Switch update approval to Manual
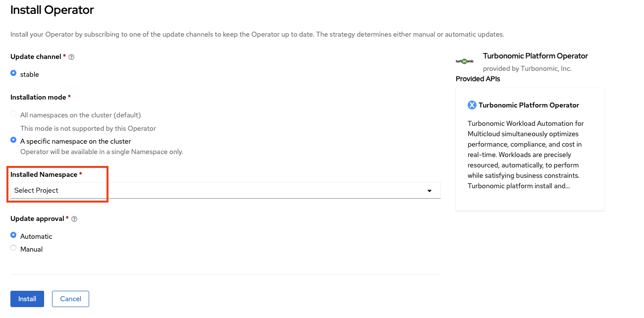The image size is (644, 318). point(13,248)
